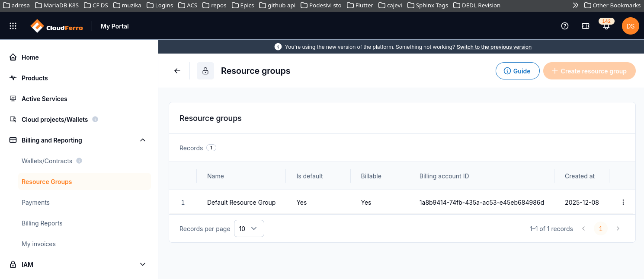Image resolution: width=644 pixels, height=279 pixels.
Task: Open the MariaDB K8S bookmark folder
Action: pos(57,5)
